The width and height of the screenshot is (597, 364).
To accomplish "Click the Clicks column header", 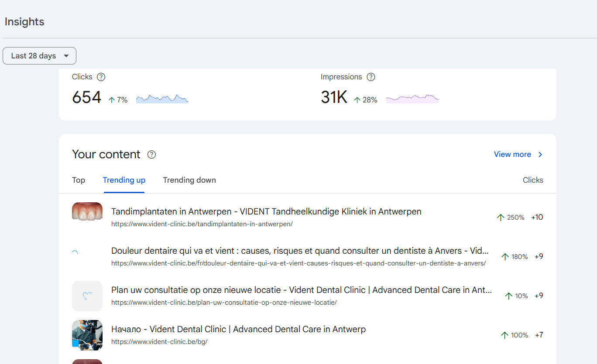I will point(533,180).
